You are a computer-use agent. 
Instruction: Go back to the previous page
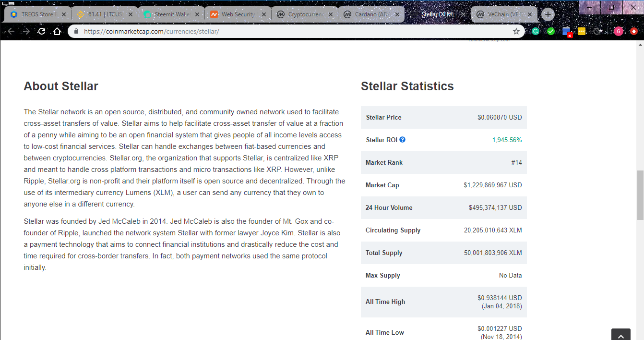[x=11, y=31]
